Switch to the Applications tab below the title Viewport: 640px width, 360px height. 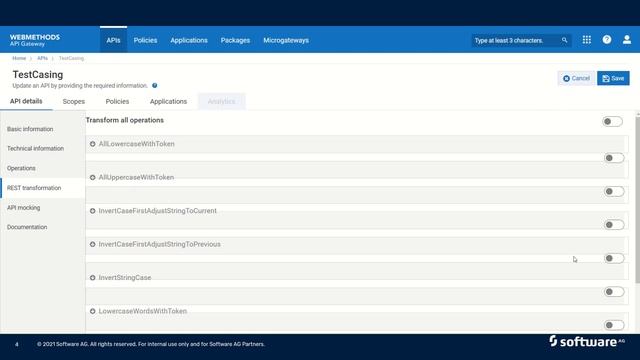click(168, 102)
